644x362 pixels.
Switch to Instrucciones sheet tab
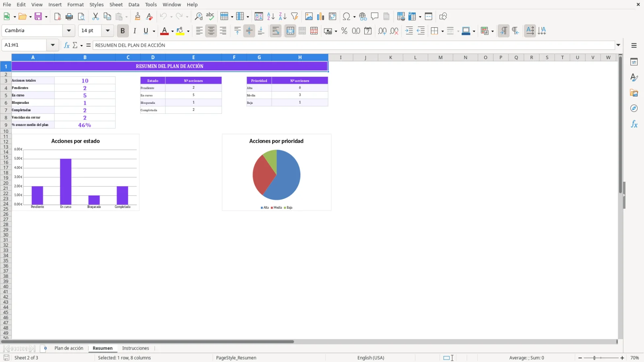(136, 348)
